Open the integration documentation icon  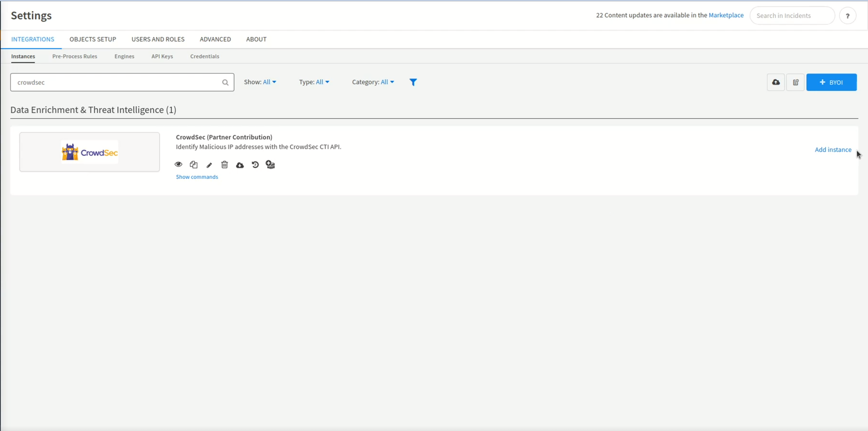795,82
